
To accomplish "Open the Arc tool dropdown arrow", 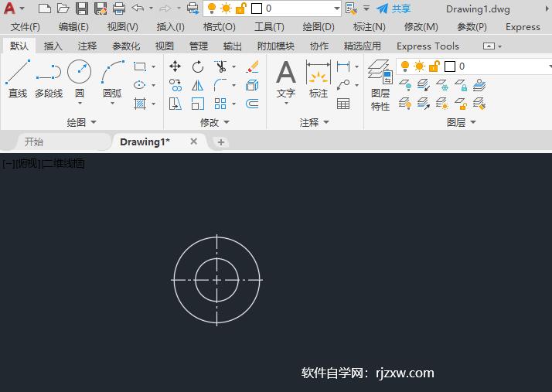I will tap(113, 104).
